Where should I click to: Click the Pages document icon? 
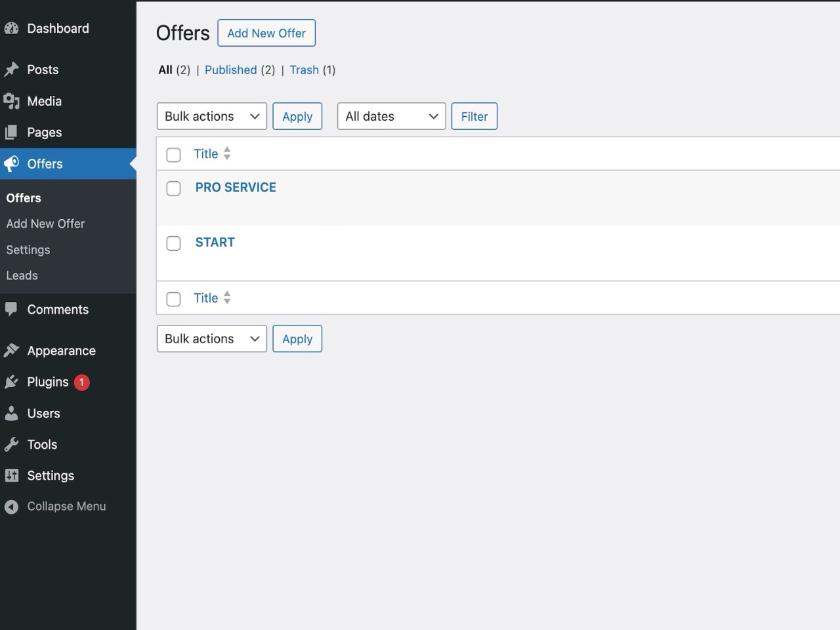coord(12,132)
